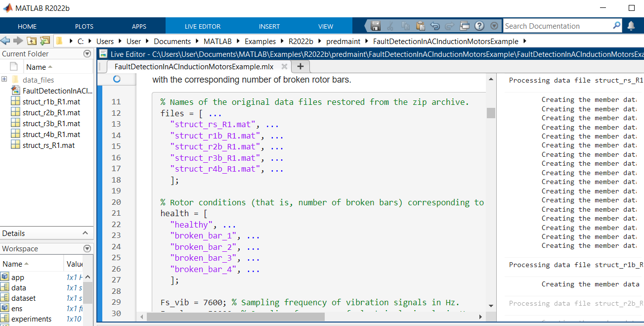
Task: Select the LIVE EDITOR ribbon tab
Action: point(203,26)
